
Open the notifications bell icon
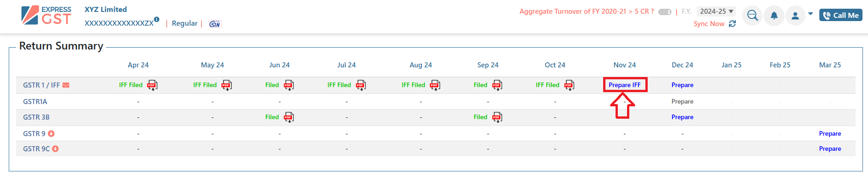coord(774,15)
